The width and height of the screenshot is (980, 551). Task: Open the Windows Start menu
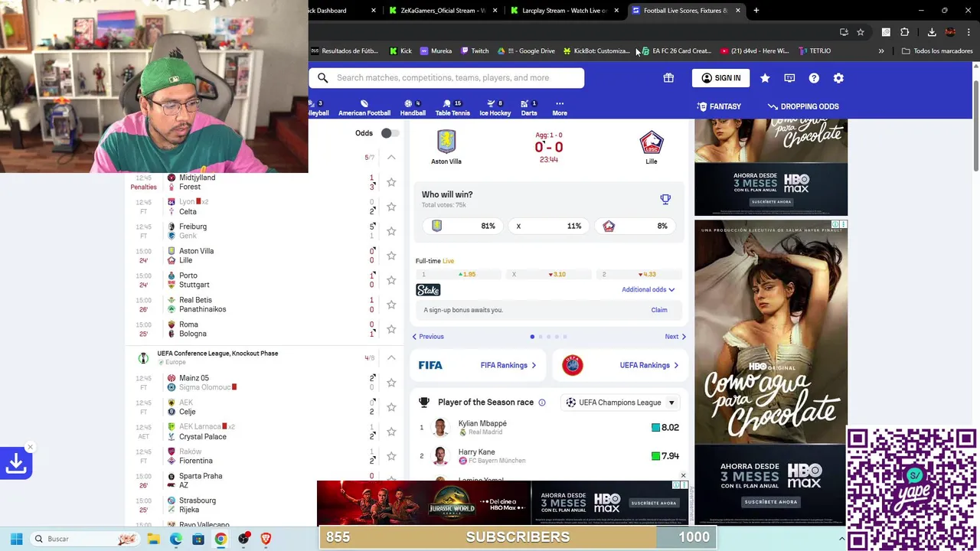click(16, 539)
